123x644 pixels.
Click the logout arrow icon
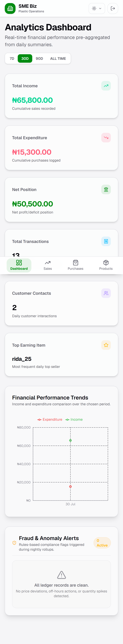tap(113, 8)
